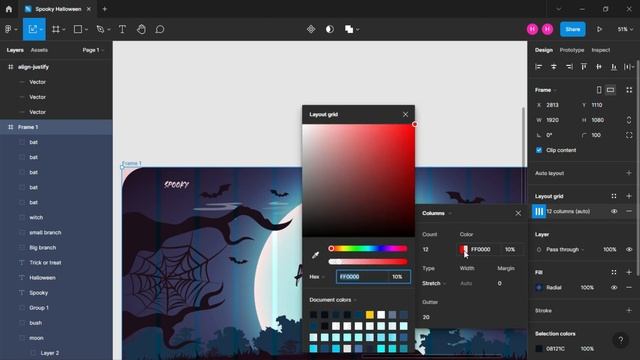Set frame to portrait orientation
The height and width of the screenshot is (360, 640).
[x=599, y=90]
